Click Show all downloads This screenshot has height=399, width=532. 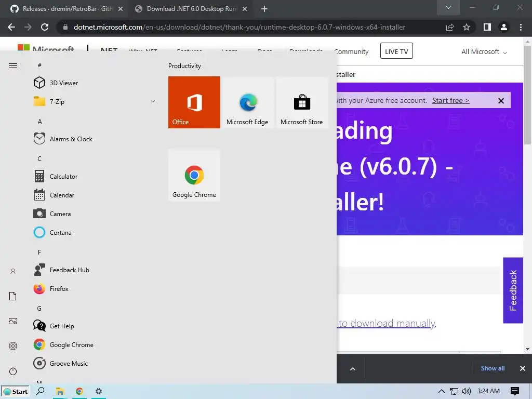493,368
